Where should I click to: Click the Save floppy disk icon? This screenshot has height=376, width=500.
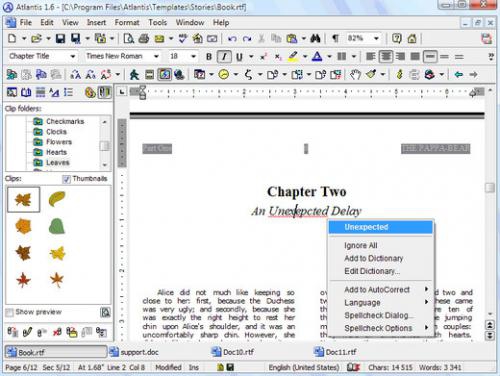(x=60, y=39)
